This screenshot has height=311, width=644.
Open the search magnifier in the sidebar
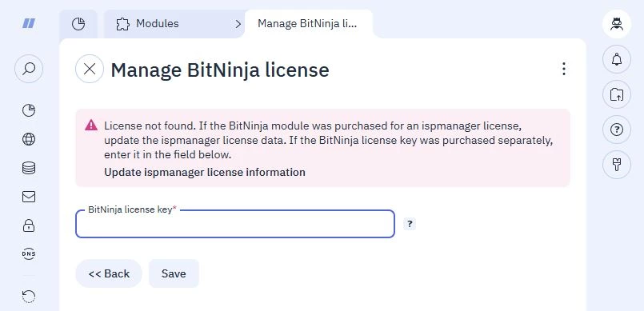(29, 69)
